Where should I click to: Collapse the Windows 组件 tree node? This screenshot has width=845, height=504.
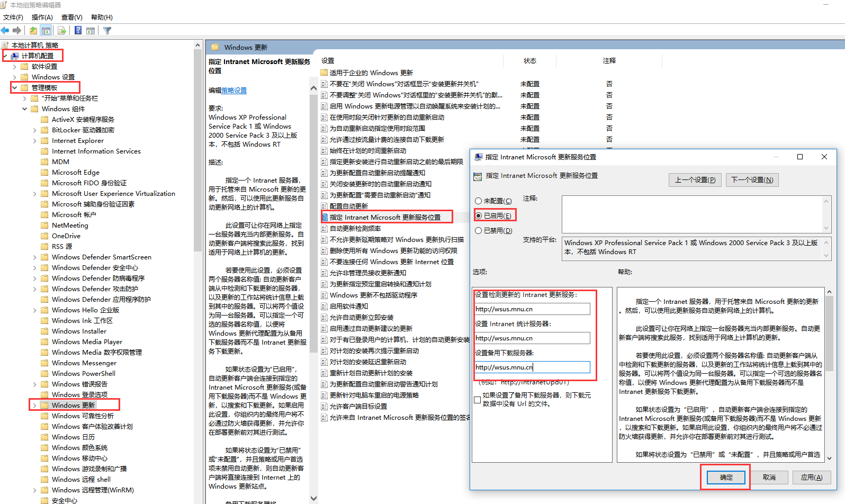24,109
